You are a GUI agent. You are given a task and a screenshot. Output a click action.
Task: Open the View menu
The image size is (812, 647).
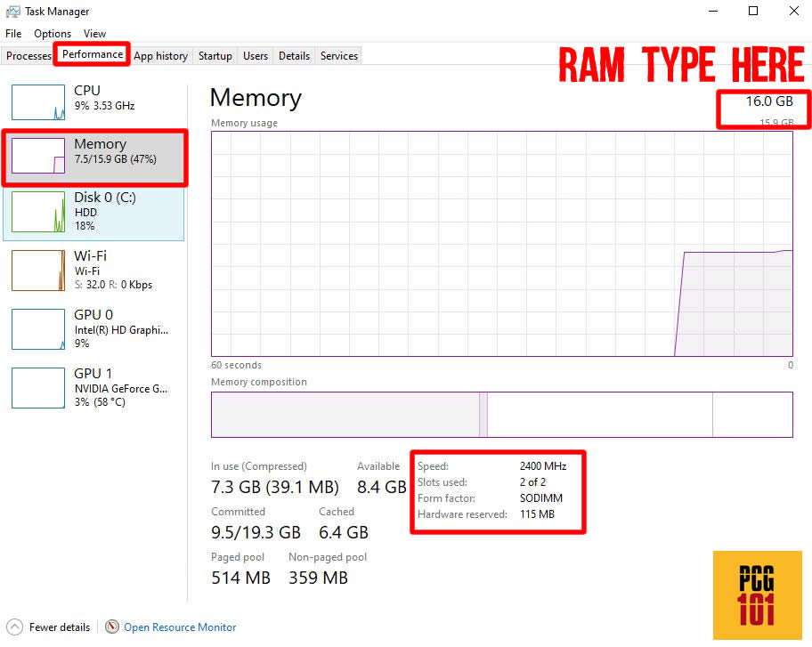coord(94,34)
